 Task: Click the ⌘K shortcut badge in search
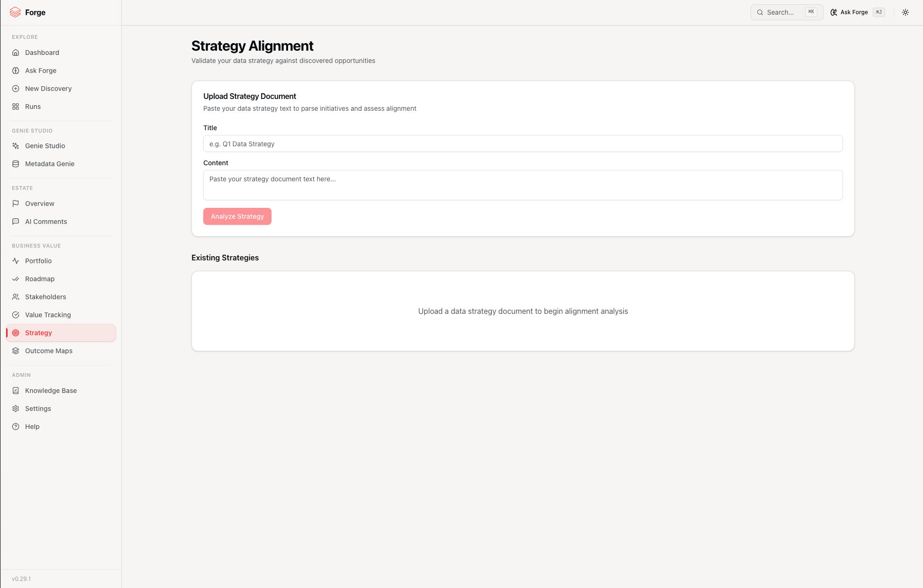(811, 12)
